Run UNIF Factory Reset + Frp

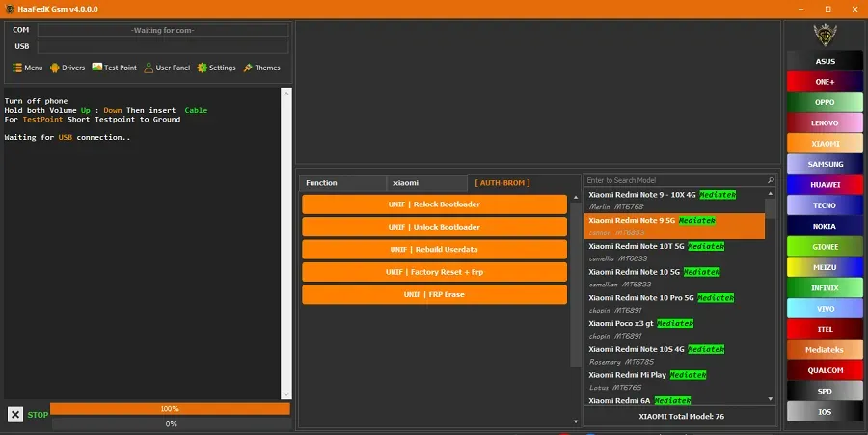pyautogui.click(x=435, y=272)
